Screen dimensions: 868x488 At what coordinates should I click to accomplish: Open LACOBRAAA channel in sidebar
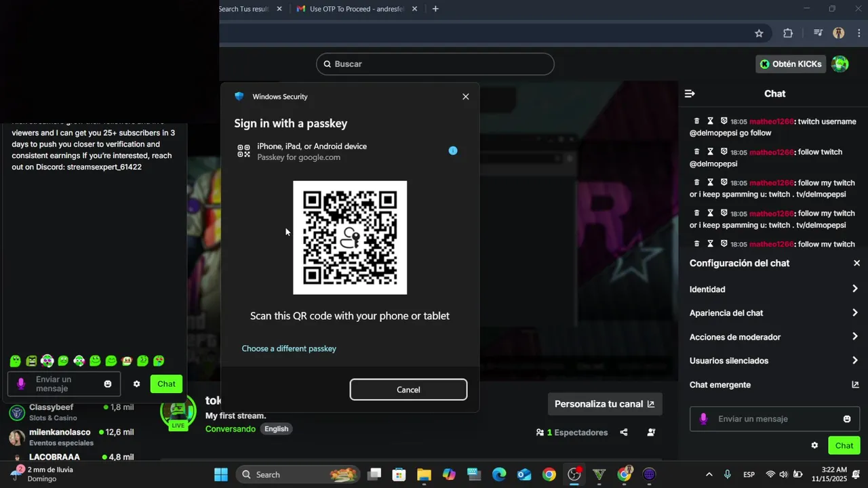[71, 457]
